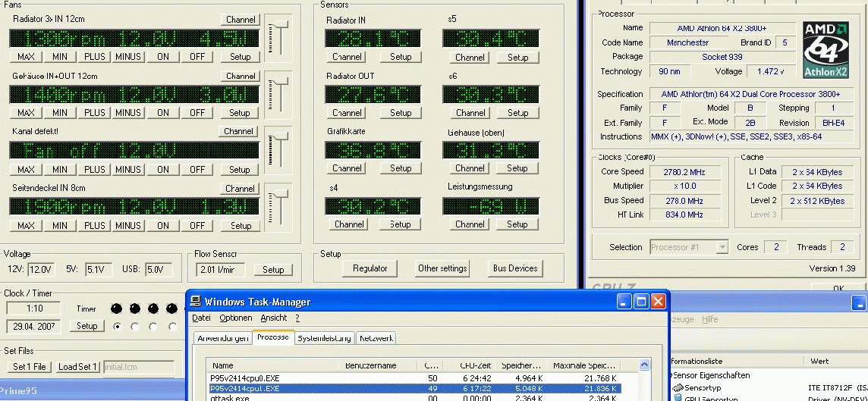The height and width of the screenshot is (401, 868).
Task: Click Channel under the Grafikkarte sensor
Action: coord(348,168)
